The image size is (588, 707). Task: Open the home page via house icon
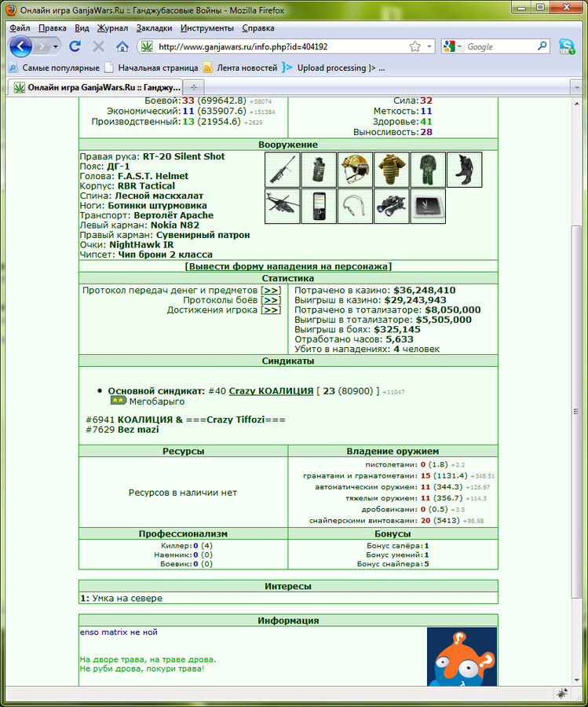pyautogui.click(x=122, y=46)
